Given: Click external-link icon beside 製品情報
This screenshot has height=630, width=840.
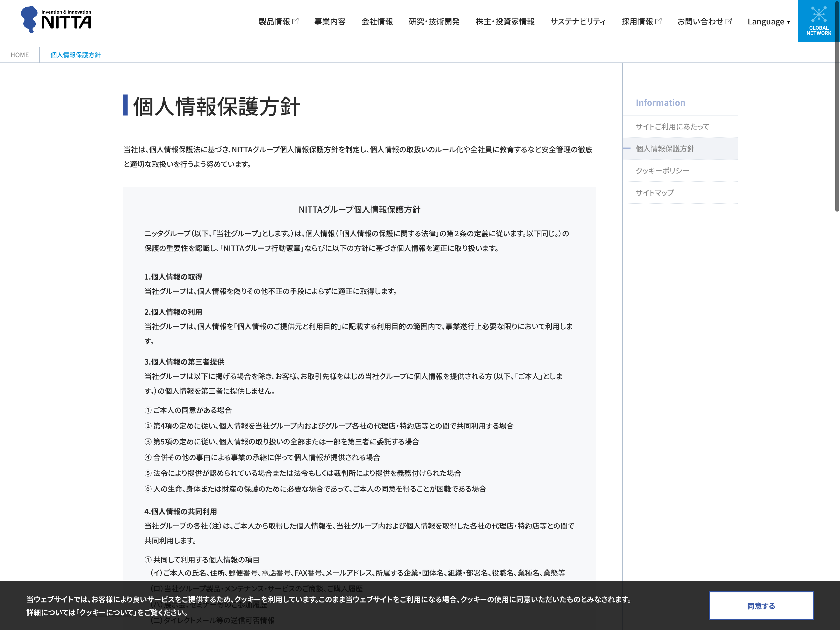Looking at the screenshot, I should tap(295, 21).
